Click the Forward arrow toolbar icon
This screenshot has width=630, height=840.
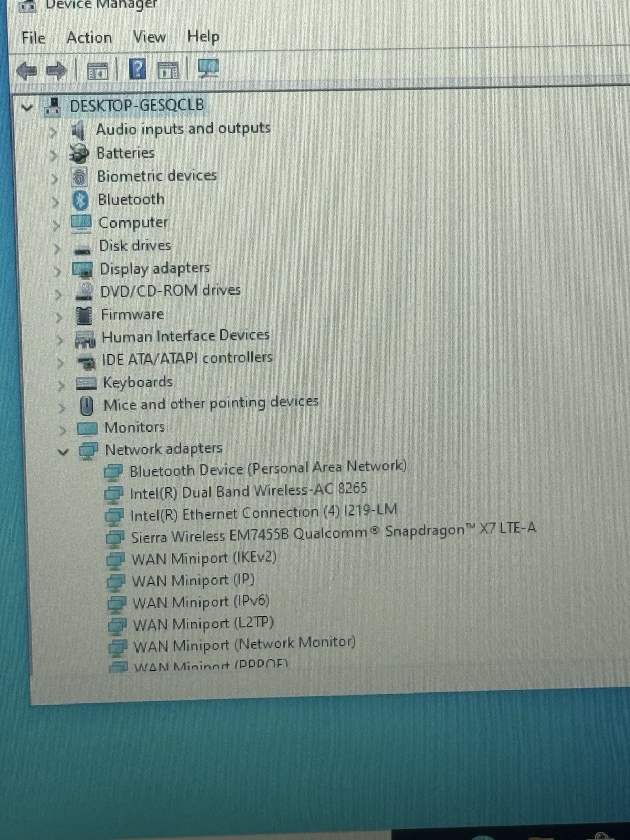pyautogui.click(x=57, y=70)
